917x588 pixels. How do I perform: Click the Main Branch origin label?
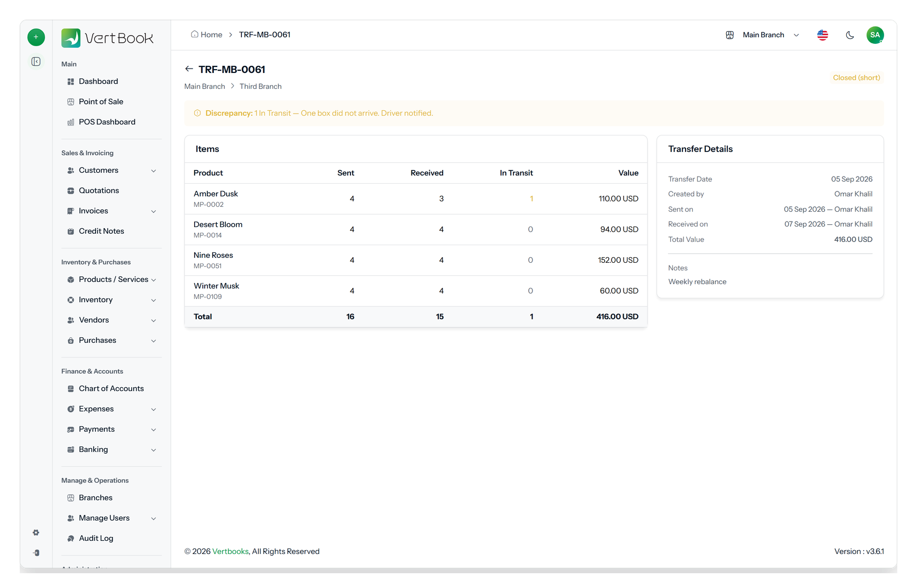click(205, 87)
